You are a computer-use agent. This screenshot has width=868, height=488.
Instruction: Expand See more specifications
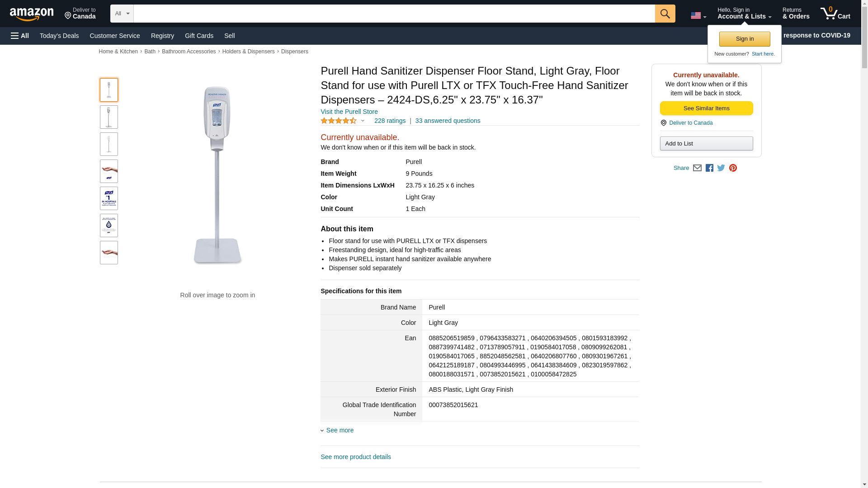pos(340,430)
